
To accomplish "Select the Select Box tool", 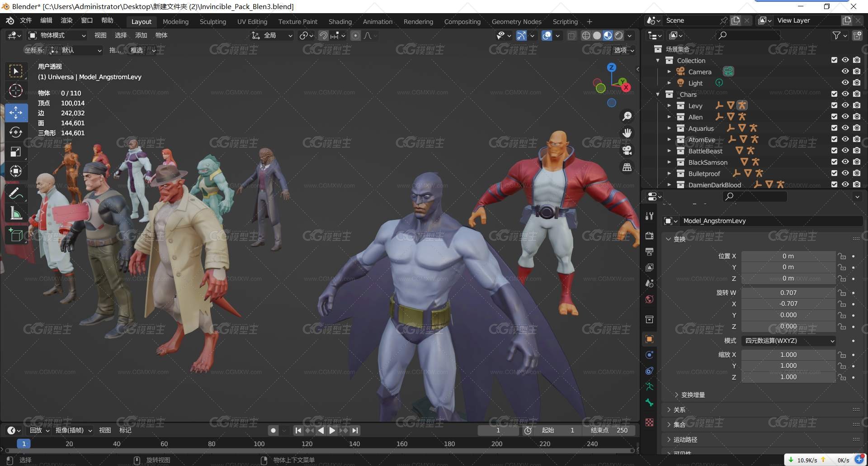I will [x=16, y=71].
